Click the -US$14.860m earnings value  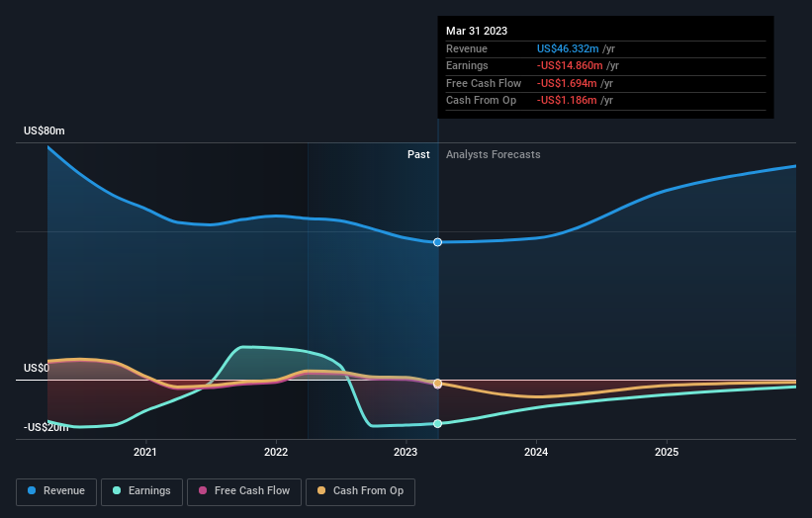(570, 65)
